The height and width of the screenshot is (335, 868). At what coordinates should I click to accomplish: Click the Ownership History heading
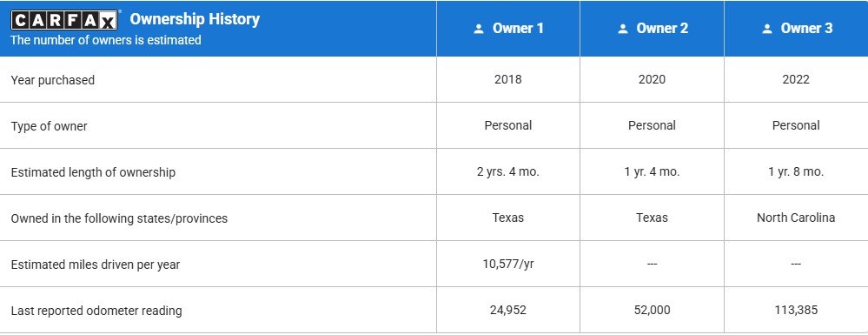point(195,19)
